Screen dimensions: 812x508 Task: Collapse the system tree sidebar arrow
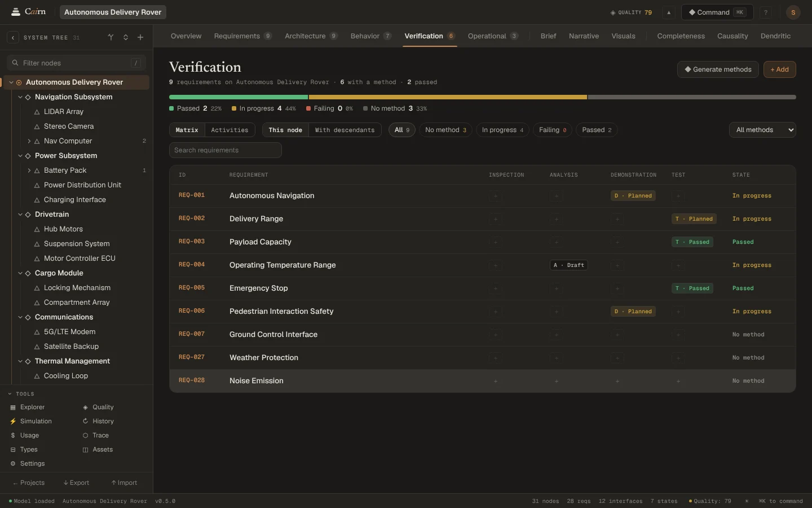click(13, 37)
